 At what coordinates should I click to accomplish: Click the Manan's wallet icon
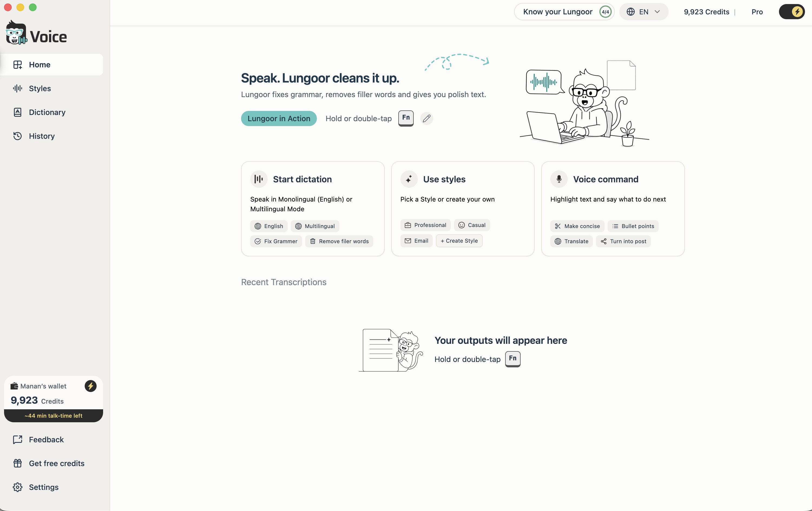click(x=14, y=386)
